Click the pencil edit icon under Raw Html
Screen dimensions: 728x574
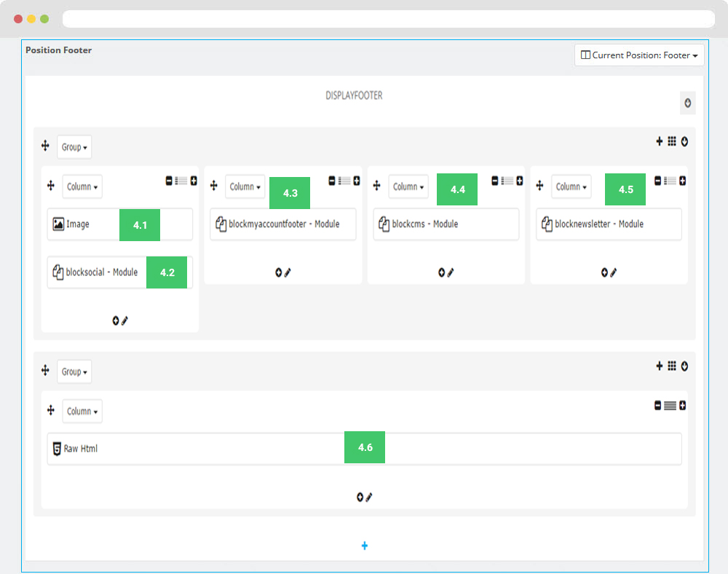point(369,497)
